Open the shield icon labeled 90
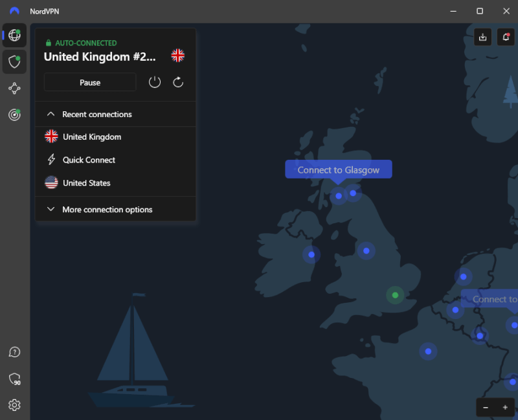518x420 pixels. coord(14,379)
